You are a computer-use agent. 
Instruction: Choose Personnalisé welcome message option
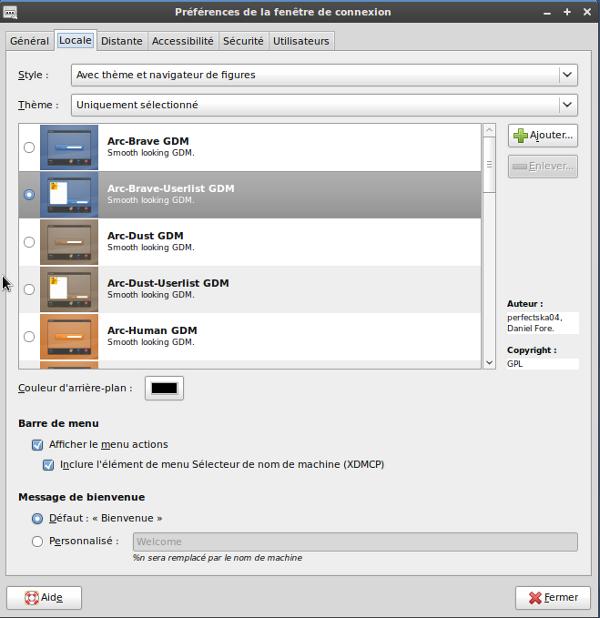37,542
